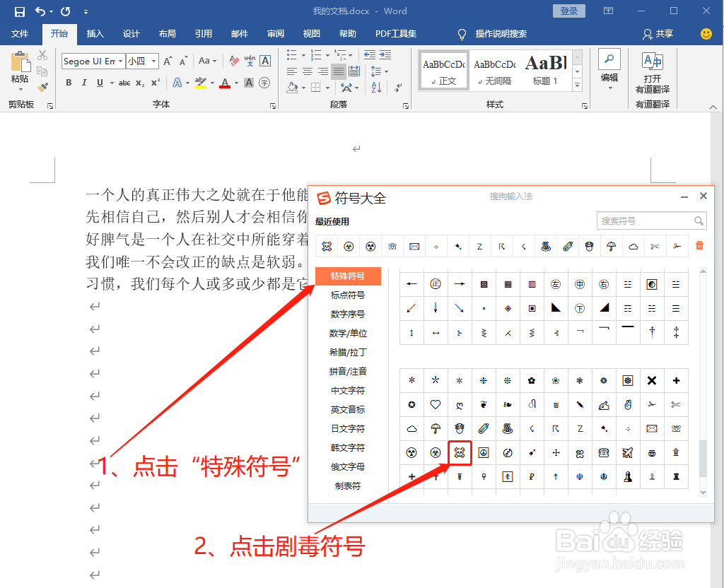724x588 pixels.
Task: Toggle italic formatting
Action: click(84, 83)
